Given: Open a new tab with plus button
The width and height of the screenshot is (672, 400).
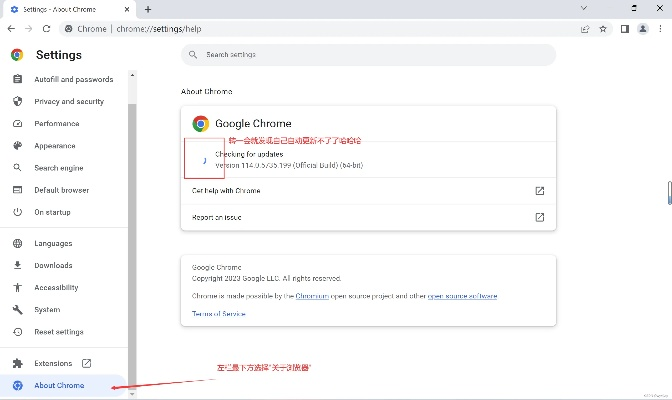Looking at the screenshot, I should (x=148, y=9).
